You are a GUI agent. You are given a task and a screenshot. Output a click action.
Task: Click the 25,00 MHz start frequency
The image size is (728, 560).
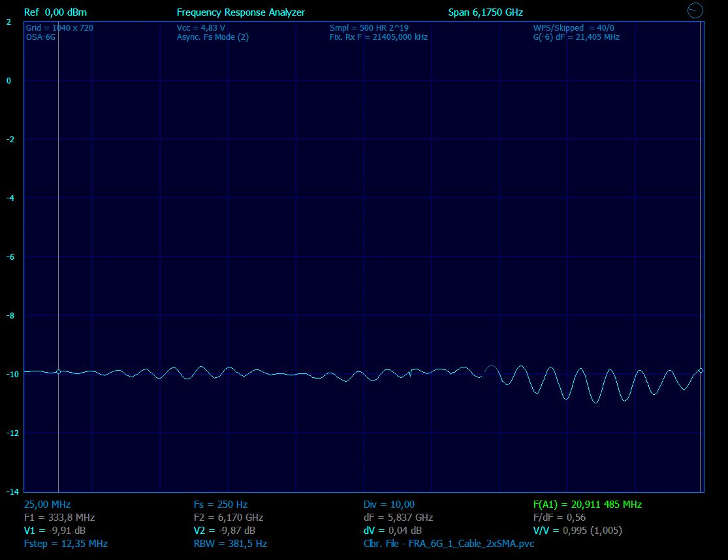(47, 505)
